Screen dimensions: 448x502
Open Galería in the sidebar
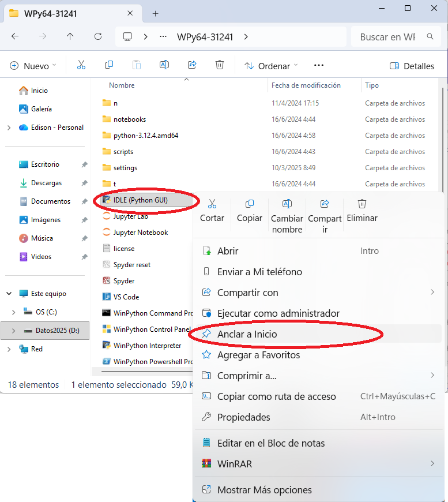[35, 109]
